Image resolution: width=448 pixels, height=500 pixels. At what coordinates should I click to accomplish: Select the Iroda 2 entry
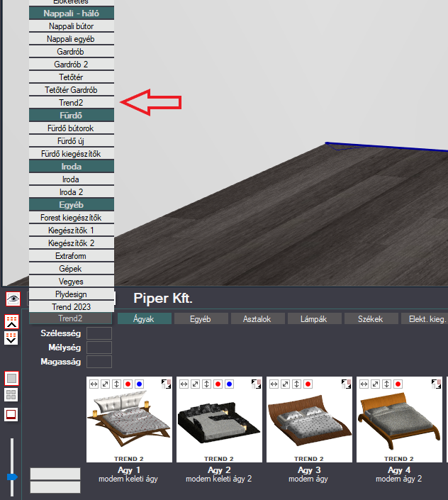point(72,192)
